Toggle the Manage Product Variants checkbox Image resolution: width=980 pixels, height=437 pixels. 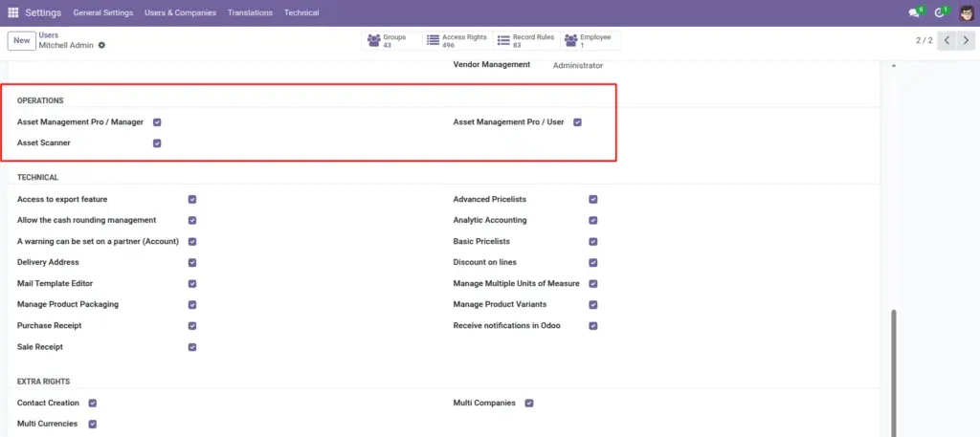point(593,305)
